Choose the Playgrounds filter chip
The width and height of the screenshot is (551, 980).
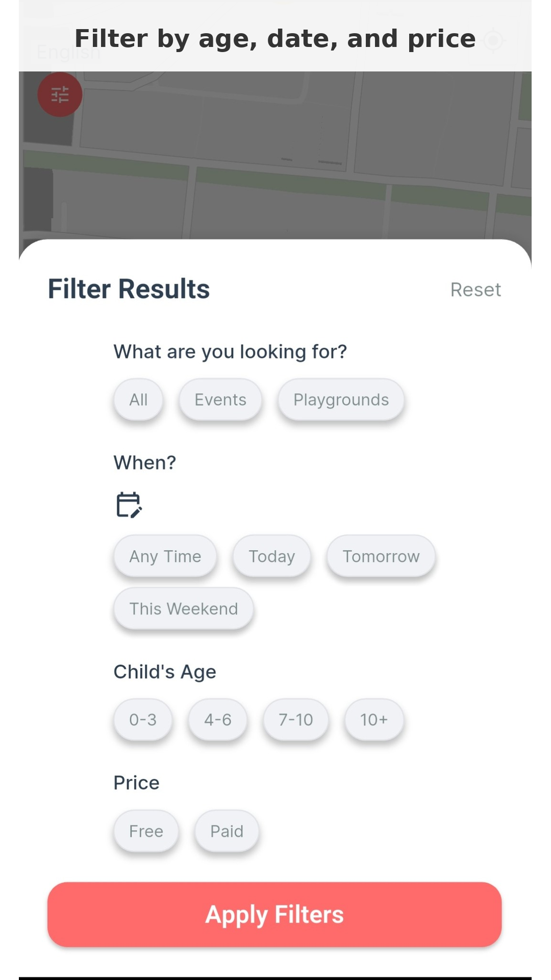click(341, 400)
